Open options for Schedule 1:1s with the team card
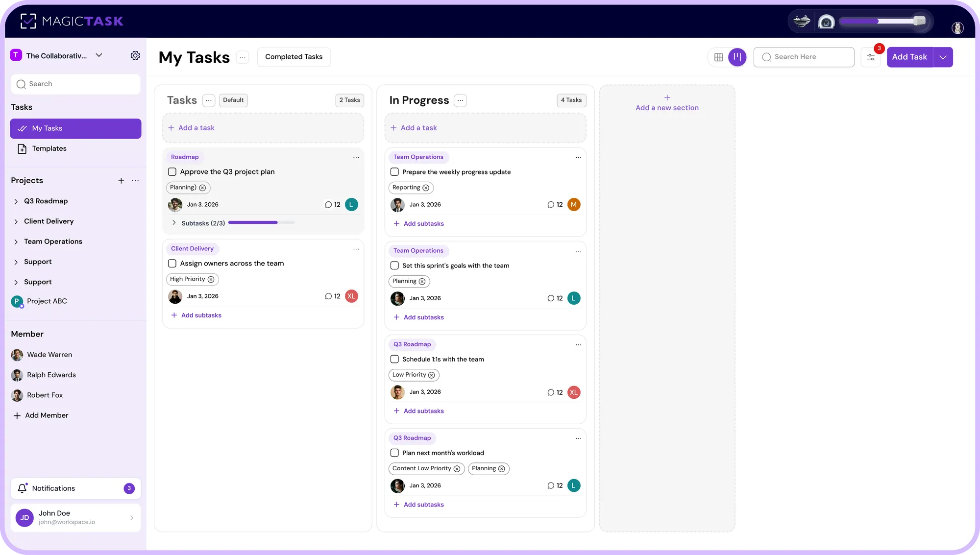 pyautogui.click(x=578, y=345)
